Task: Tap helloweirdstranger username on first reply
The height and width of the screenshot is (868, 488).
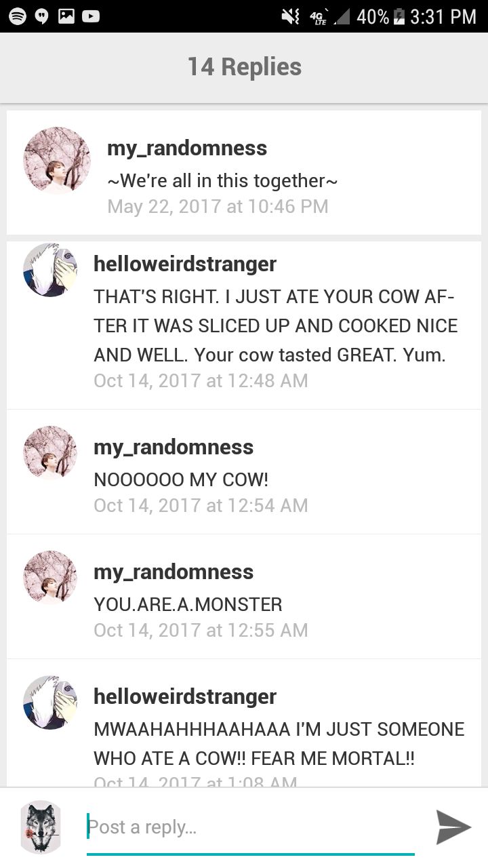Action: point(185,264)
